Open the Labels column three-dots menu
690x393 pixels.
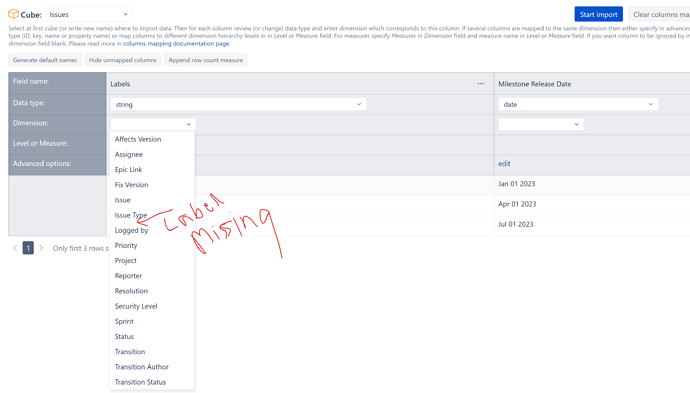coord(481,84)
